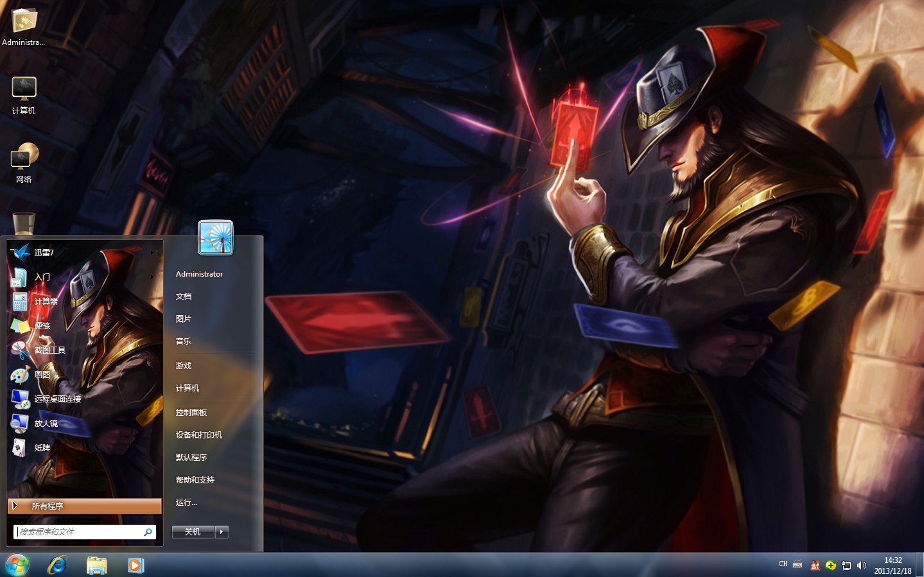The width and height of the screenshot is (924, 577).
Task: Open 计算机 in start menu right pane
Action: point(187,388)
